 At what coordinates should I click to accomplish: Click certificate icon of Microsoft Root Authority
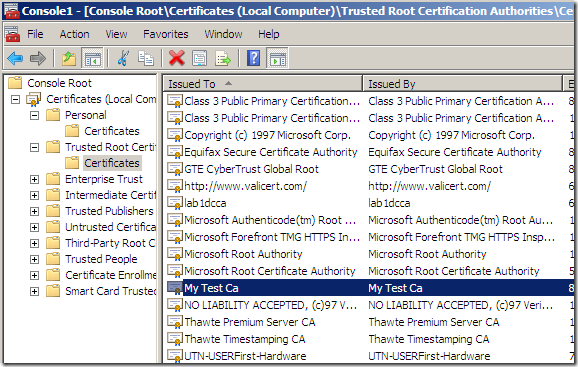tap(175, 254)
